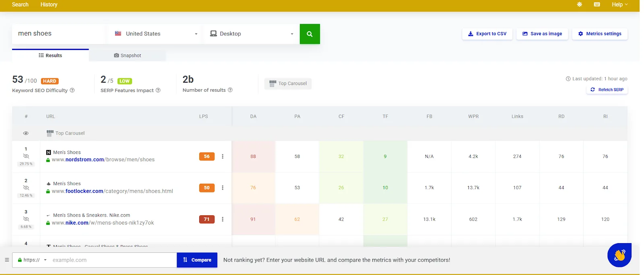Open the Desktop device dropdown
Image resolution: width=644 pixels, height=275 pixels.
click(252, 34)
